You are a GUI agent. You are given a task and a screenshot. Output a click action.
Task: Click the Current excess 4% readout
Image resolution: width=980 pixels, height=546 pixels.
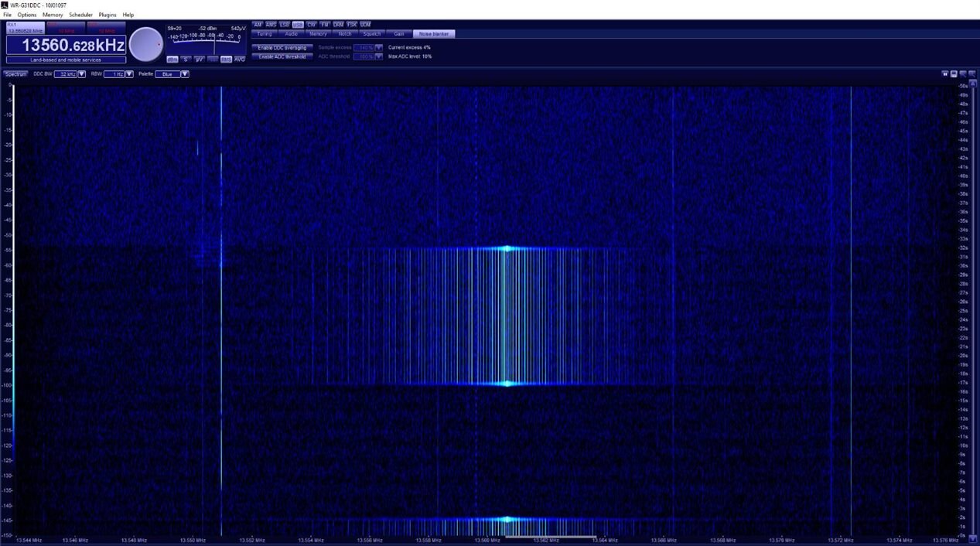pyautogui.click(x=409, y=48)
